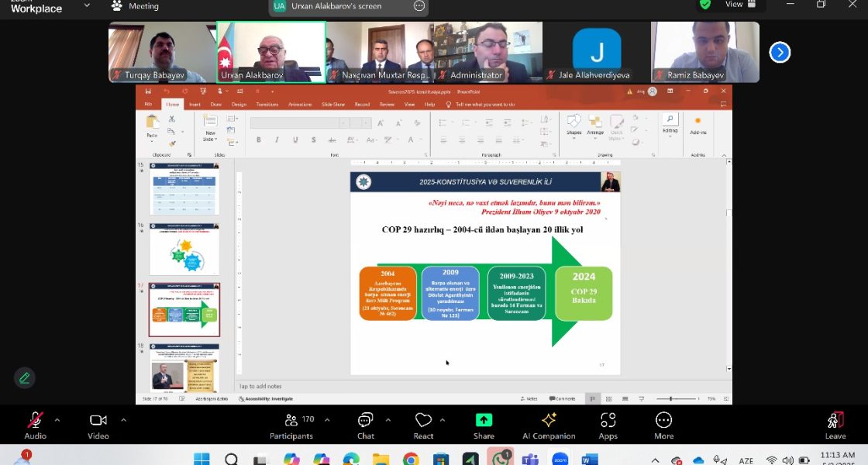Open the Windows Start menu
This screenshot has width=868, height=465.
coord(201,459)
